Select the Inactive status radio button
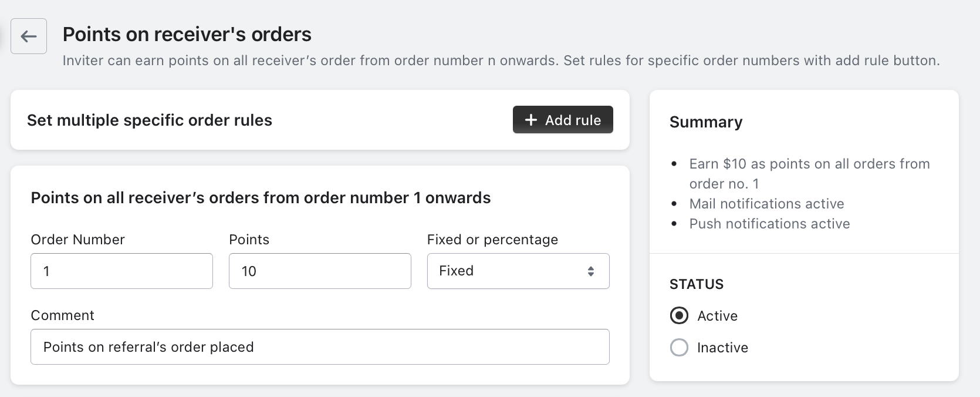The height and width of the screenshot is (397, 980). pyautogui.click(x=679, y=347)
